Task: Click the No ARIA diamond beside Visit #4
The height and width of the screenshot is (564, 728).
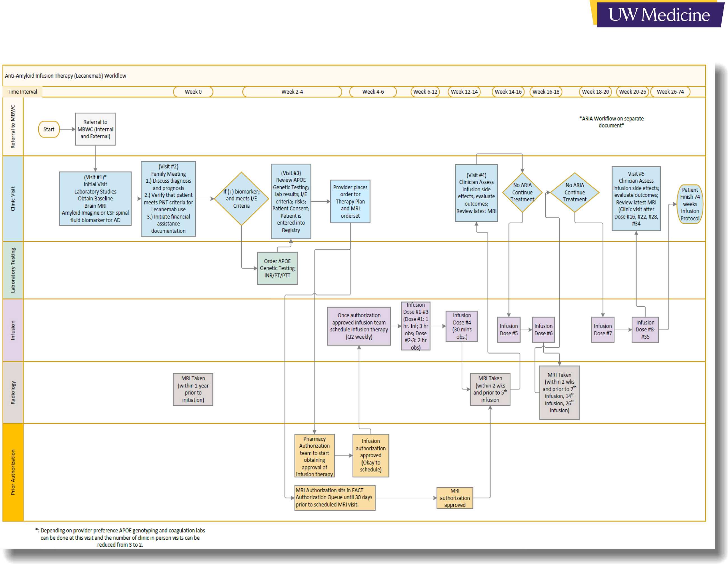Action: [x=522, y=192]
